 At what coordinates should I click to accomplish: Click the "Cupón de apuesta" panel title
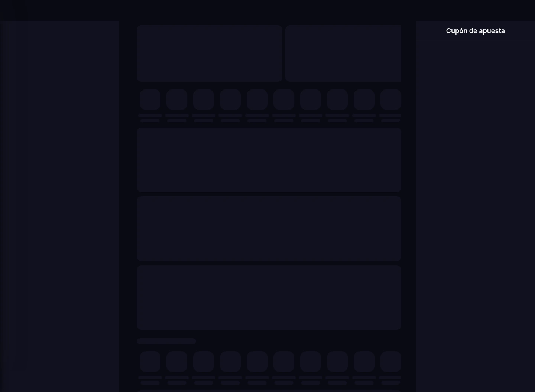coord(475,31)
